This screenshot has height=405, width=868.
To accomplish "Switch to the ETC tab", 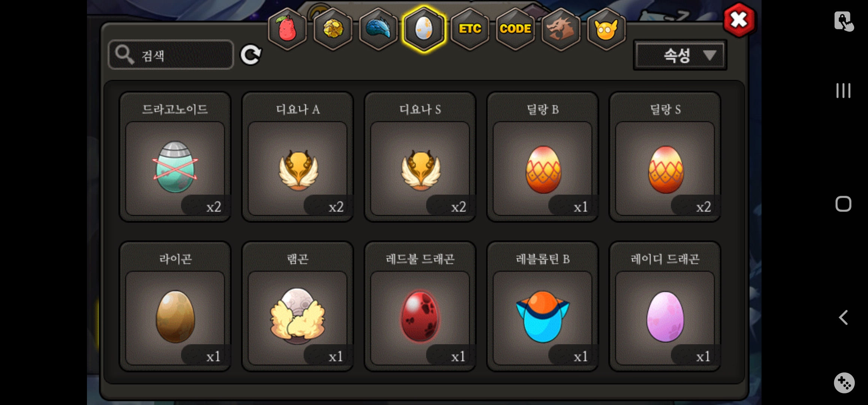I will [470, 29].
